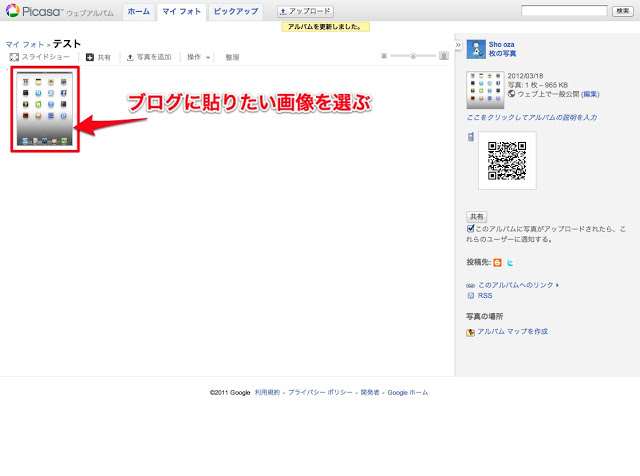Viewport: 640px width, 476px height.
Task: Collapse the right sidebar with double-arrow
Action: pos(458,45)
